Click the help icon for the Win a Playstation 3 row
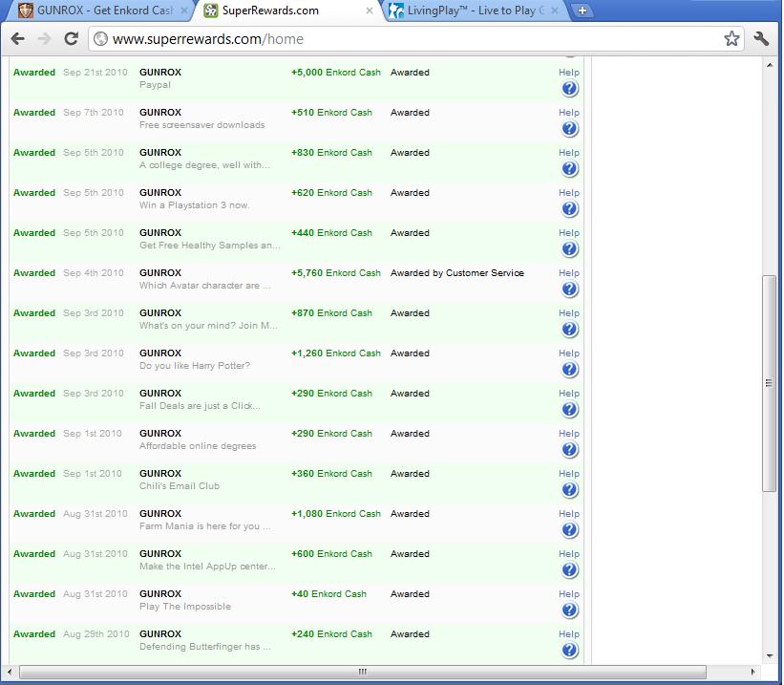Viewport: 784px width, 685px height. pyautogui.click(x=569, y=209)
